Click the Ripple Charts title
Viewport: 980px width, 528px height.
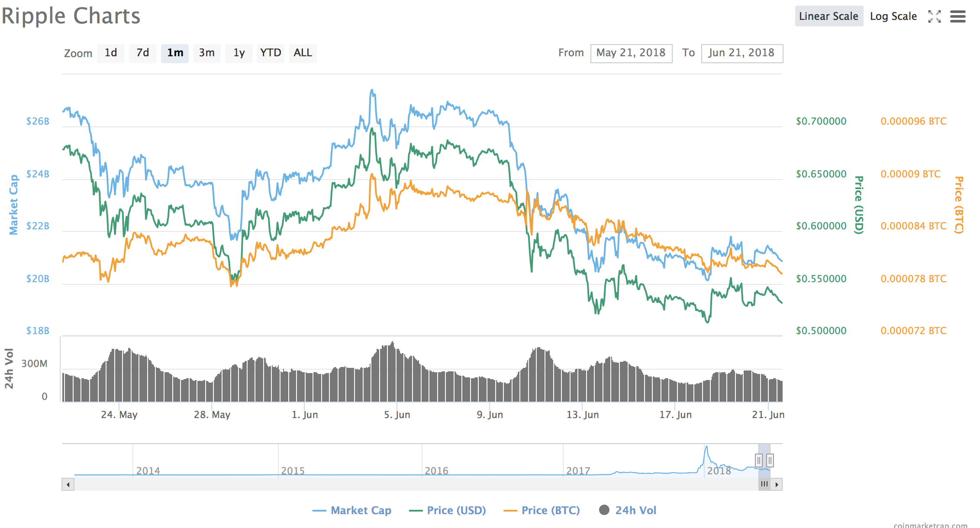pos(71,16)
